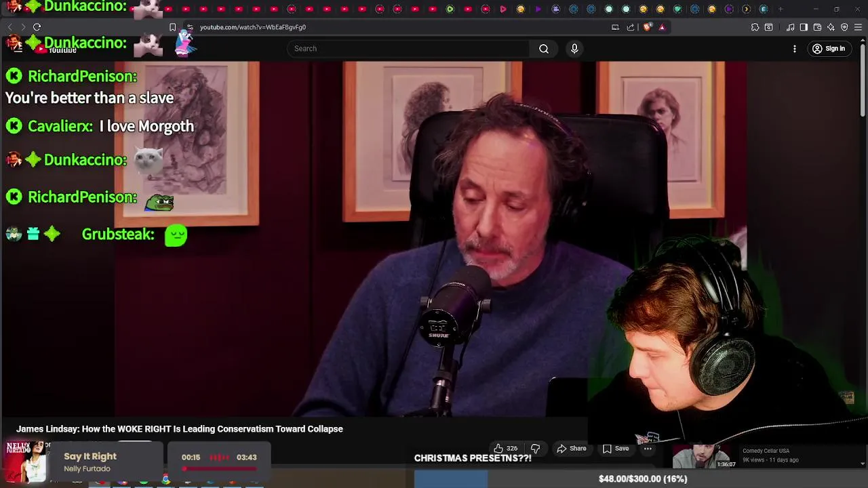Image resolution: width=868 pixels, height=488 pixels.
Task: Click the YouTube Search text field
Action: [408, 48]
